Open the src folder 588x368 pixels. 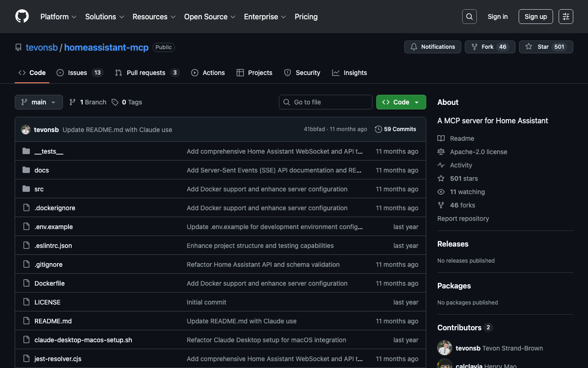[x=39, y=189]
